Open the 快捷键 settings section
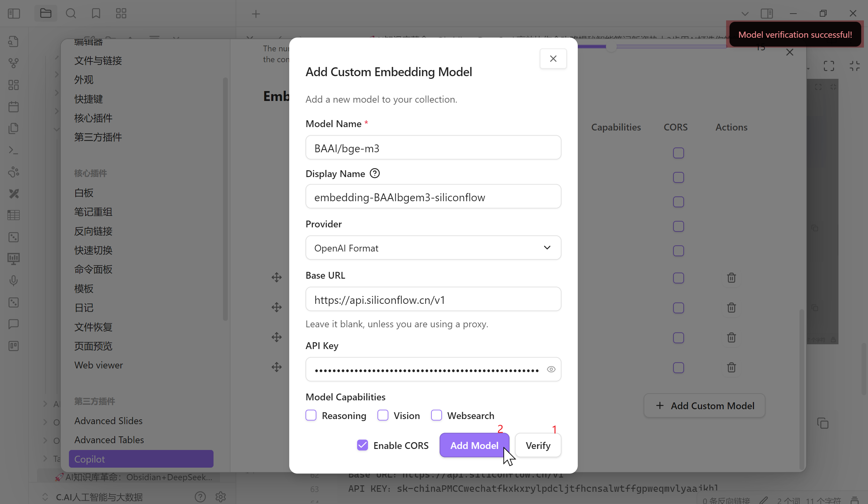The height and width of the screenshot is (504, 868). click(89, 99)
